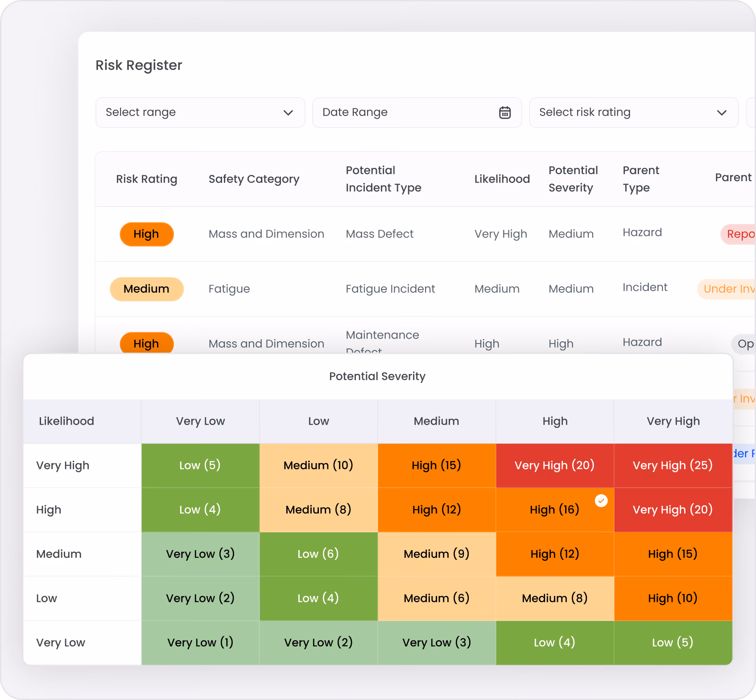Click the Medium severity column header in matrix

437,421
